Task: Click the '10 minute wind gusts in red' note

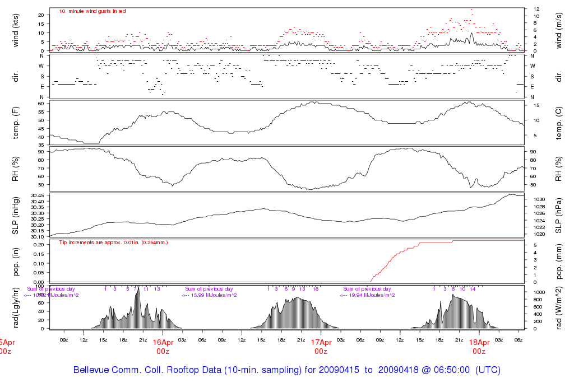Action: pos(92,11)
